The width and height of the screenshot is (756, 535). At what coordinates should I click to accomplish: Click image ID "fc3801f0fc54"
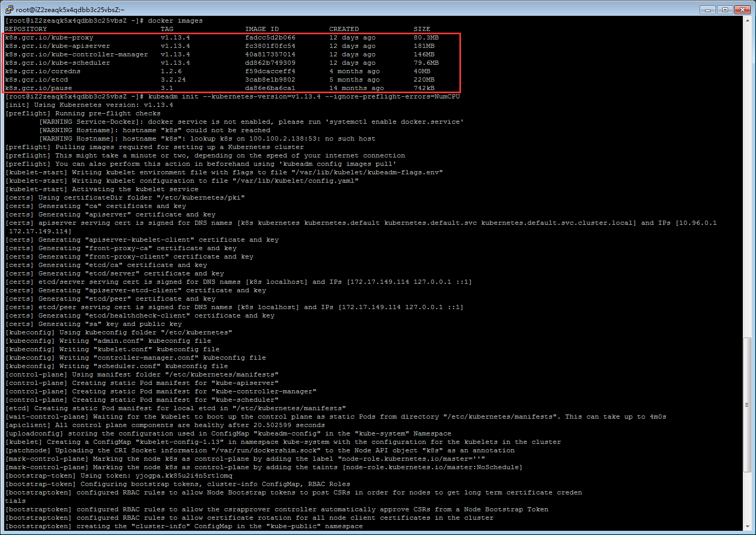[270, 46]
